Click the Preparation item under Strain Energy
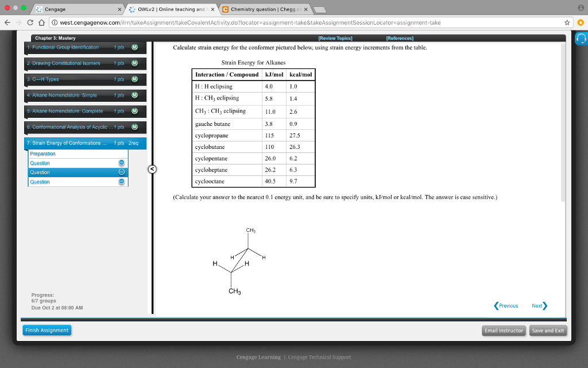This screenshot has height=368, width=588. (42, 154)
